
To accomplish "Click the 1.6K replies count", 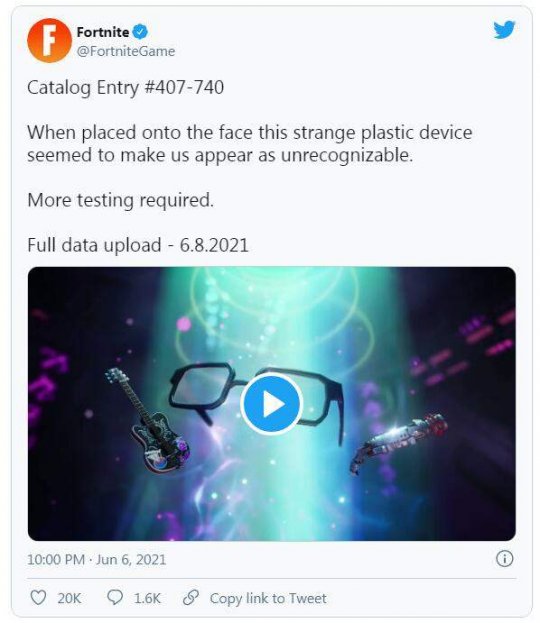I will point(147,598).
